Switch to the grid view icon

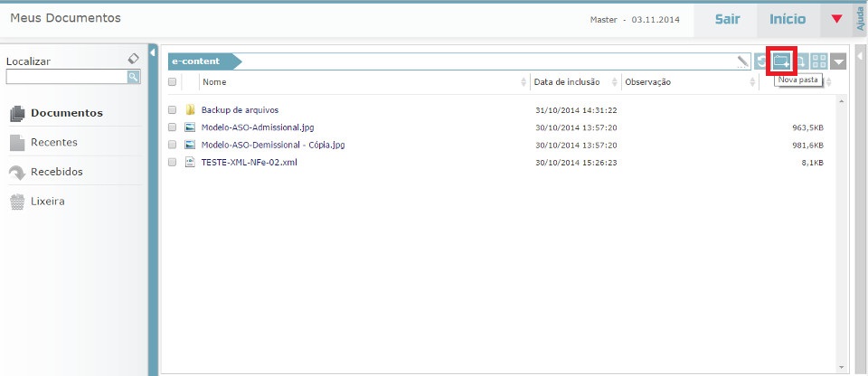pos(819,61)
